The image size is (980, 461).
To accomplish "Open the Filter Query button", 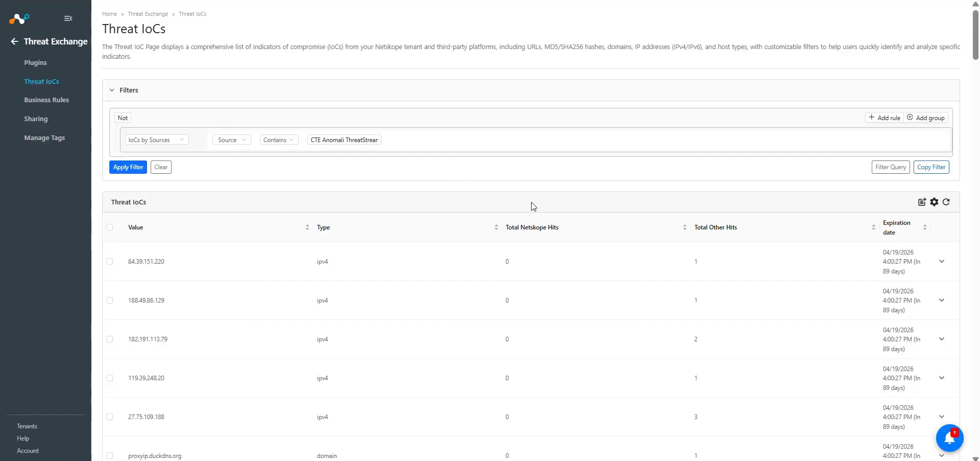I will (891, 167).
